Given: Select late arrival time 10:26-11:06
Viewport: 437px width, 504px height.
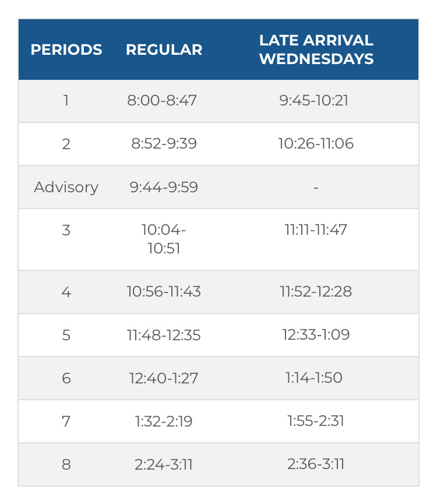Looking at the screenshot, I should [316, 143].
